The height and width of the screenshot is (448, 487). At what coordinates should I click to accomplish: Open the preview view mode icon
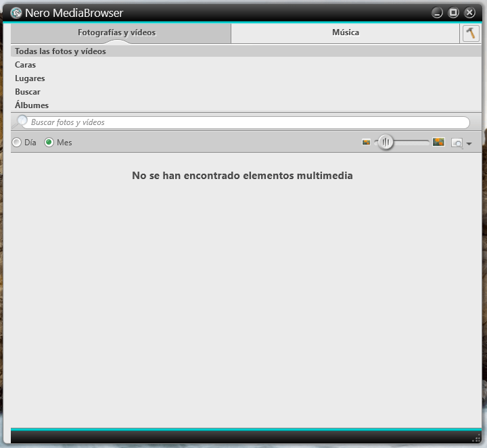coord(457,143)
